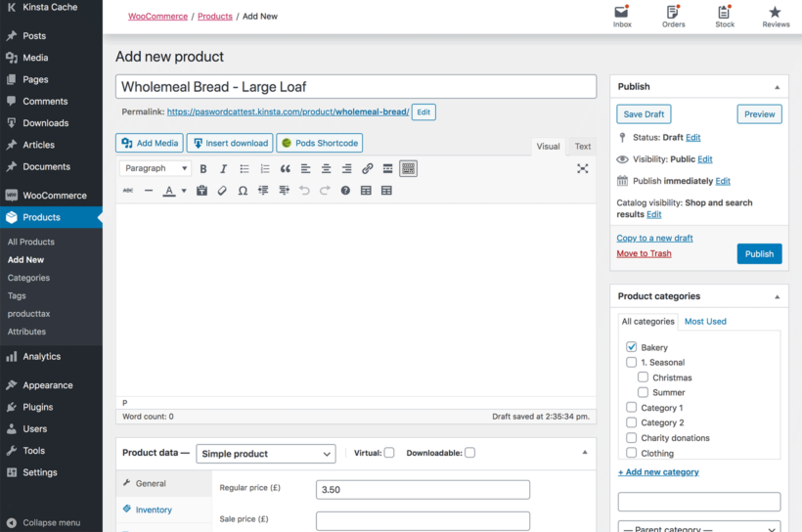
Task: Select the Most Used categories tab
Action: 705,321
